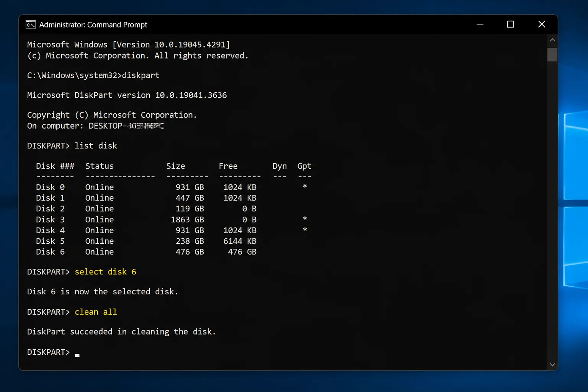
Task: Click the Dyn column header
Action: pyautogui.click(x=279, y=166)
